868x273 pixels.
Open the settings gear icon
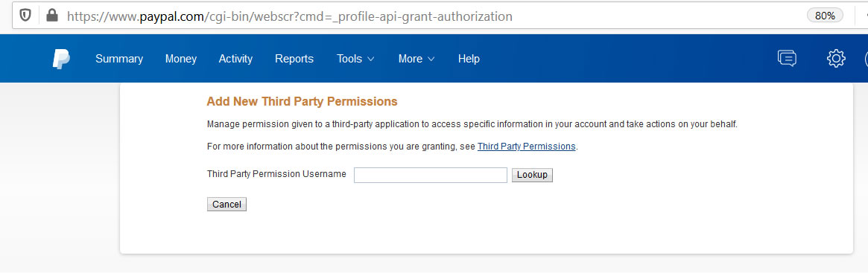coord(836,59)
